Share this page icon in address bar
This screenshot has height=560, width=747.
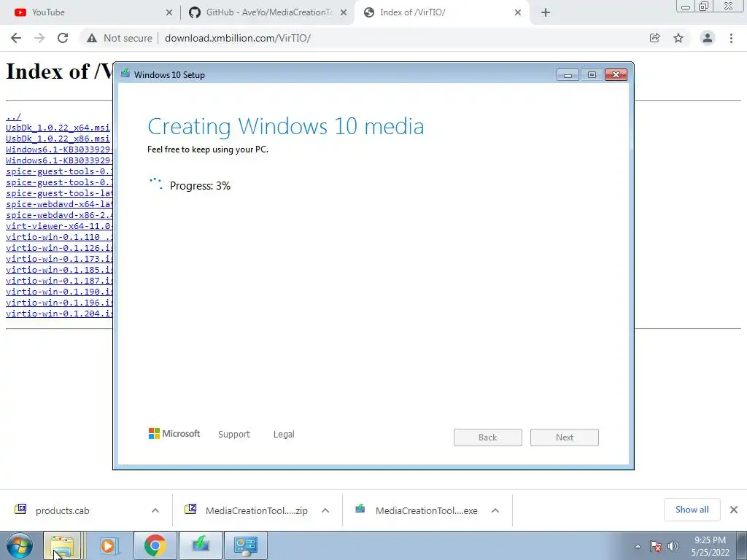654,38
